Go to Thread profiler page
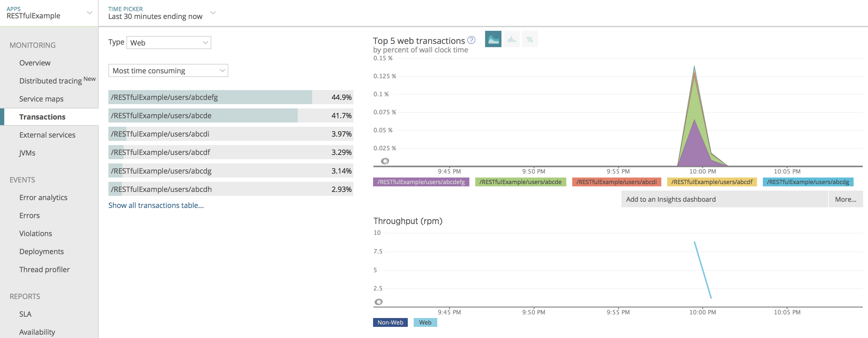 [x=44, y=269]
